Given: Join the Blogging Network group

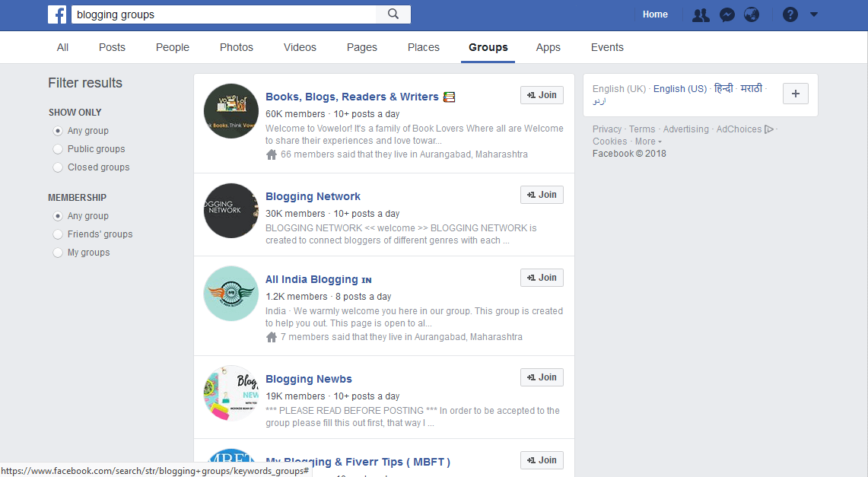Looking at the screenshot, I should [542, 195].
